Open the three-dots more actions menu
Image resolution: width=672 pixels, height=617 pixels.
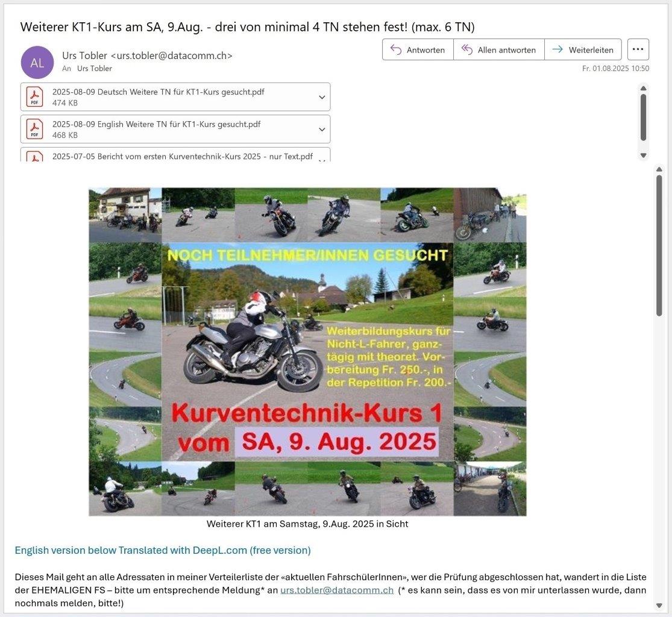click(x=638, y=49)
